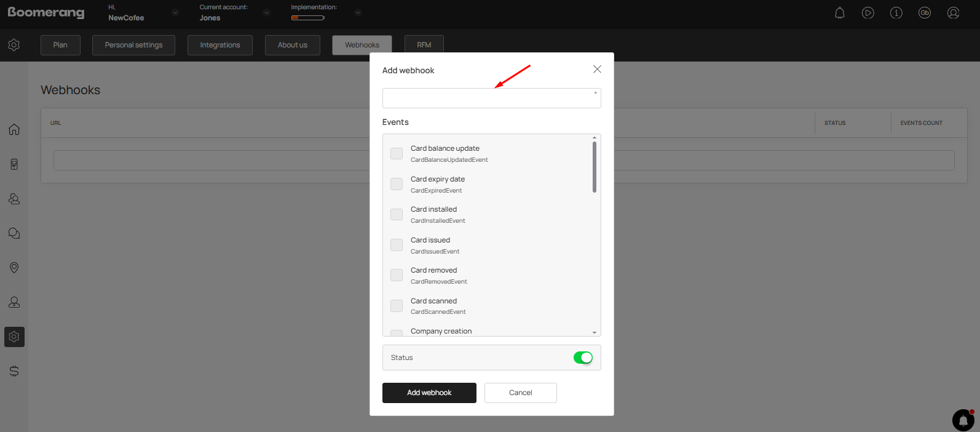Expand the NewCofee user dropdown chevron

pos(175,13)
